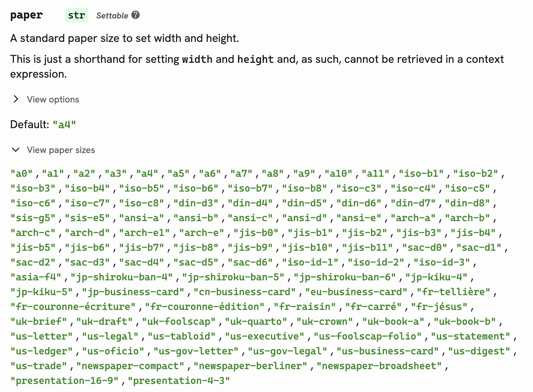Click the paper parameter heading

pyautogui.click(x=27, y=15)
